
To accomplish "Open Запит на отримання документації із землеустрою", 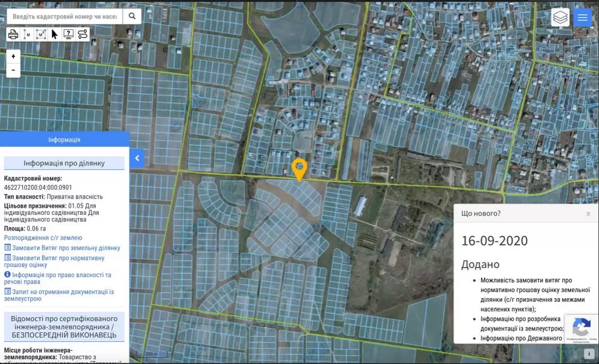I will (x=59, y=295).
